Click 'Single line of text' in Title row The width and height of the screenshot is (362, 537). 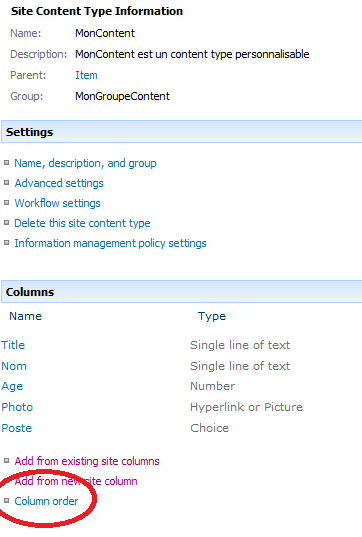pos(240,345)
